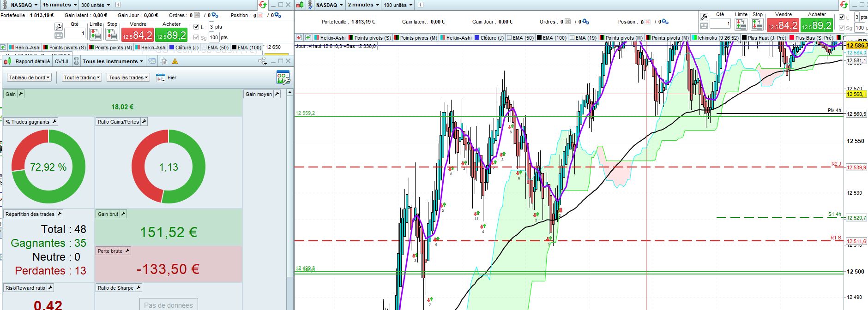Click green up-arrow icon before Heikin-Ashi in 15-minute window
Image resolution: width=868 pixels, height=310 pixels.
coord(3,47)
